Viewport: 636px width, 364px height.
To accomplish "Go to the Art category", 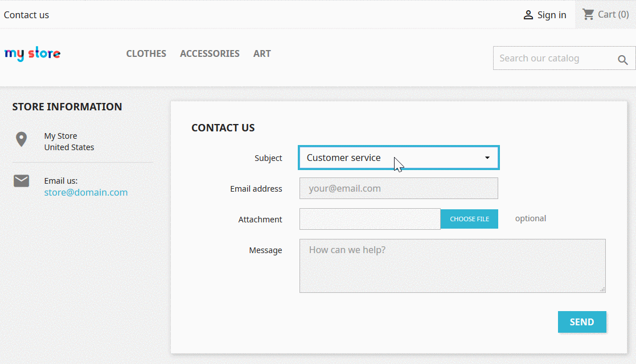I will [262, 53].
